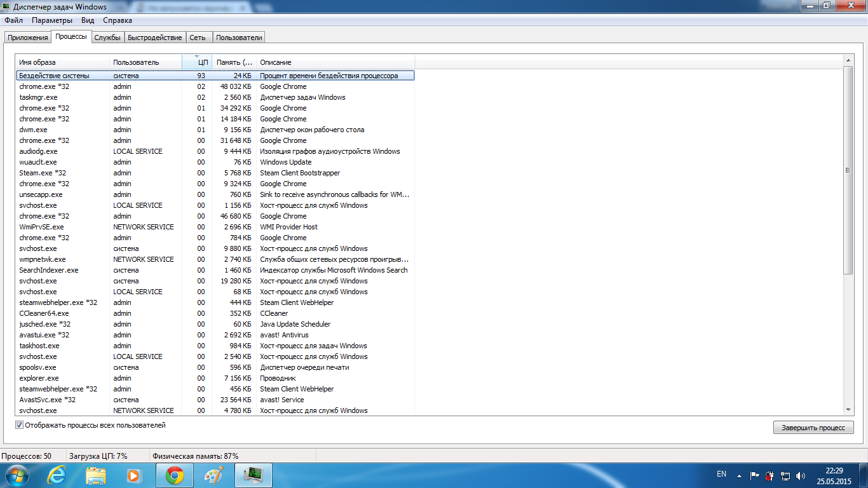Switch to Сеть tab

click(x=198, y=37)
